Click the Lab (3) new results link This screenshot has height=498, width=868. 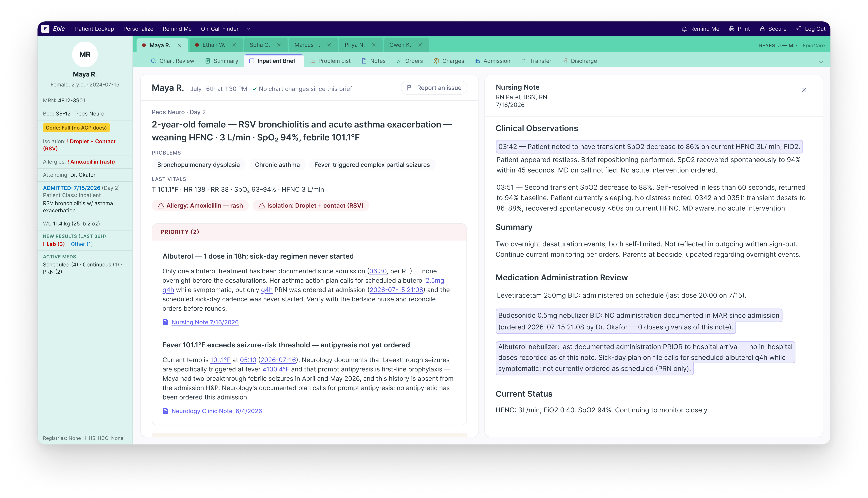(54, 244)
